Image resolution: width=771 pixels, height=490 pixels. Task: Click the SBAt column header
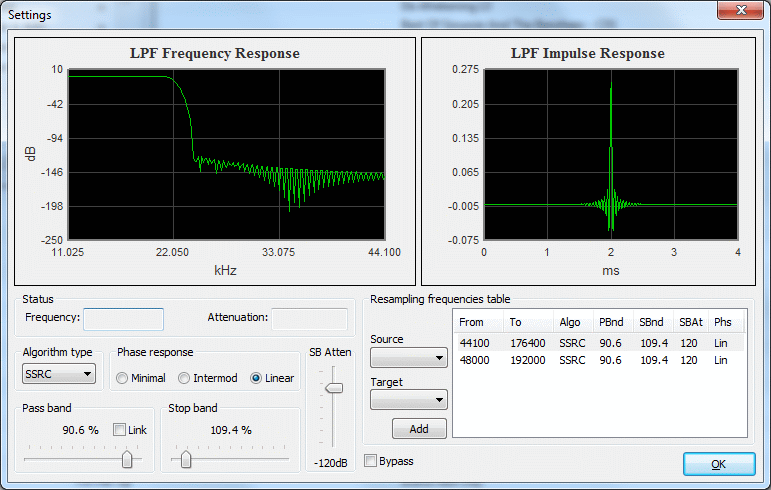coord(691,322)
